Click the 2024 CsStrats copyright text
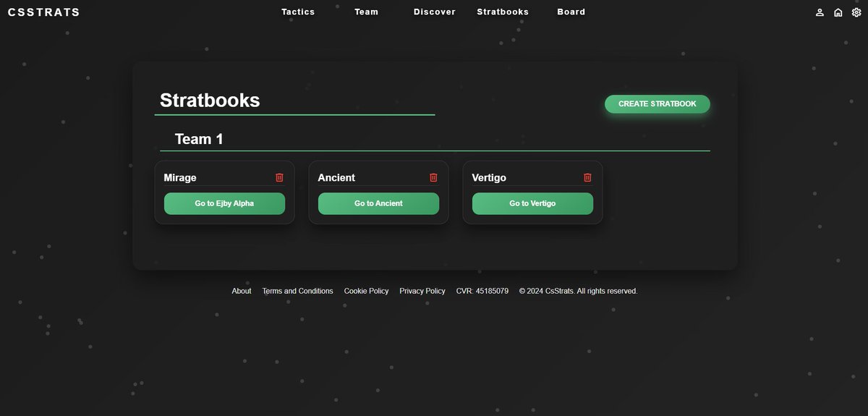This screenshot has width=868, height=416. (x=579, y=291)
